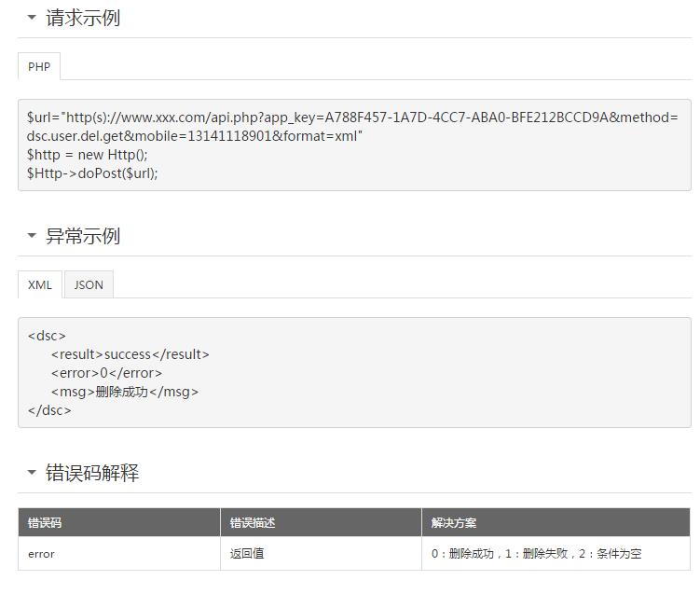Click the <result>success</result> XML line
Screen dimensions: 700x608
coord(130,354)
